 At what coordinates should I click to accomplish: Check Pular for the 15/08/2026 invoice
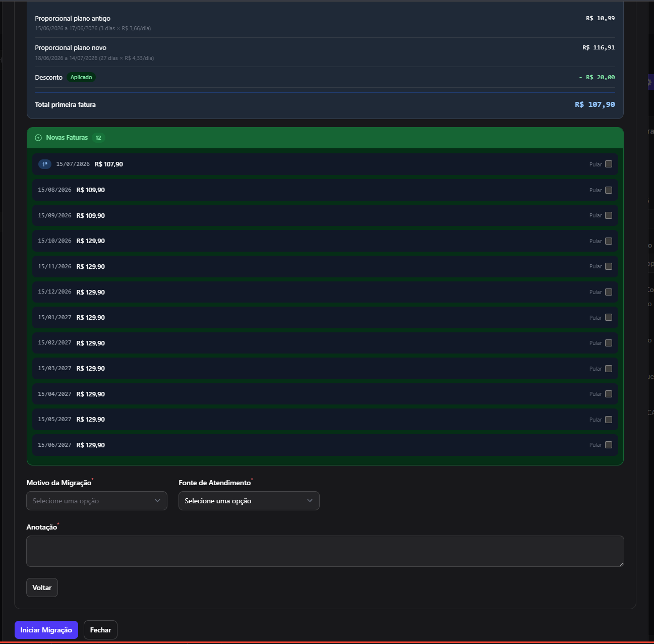609,190
